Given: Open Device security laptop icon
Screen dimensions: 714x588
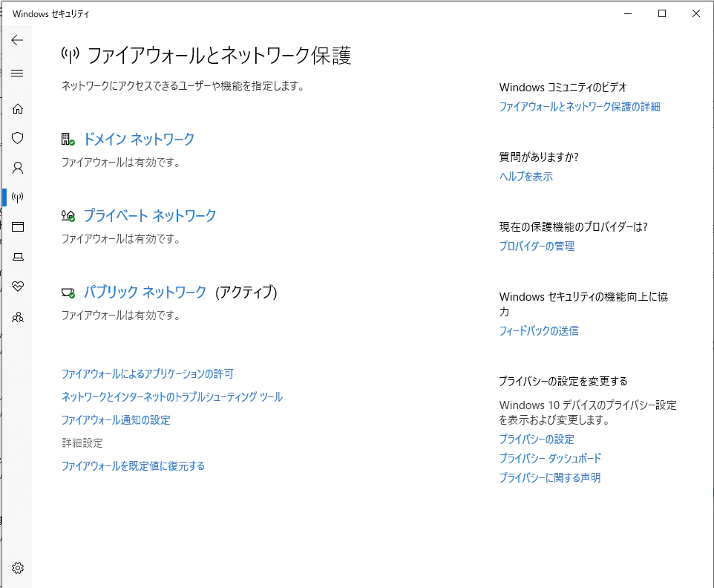Looking at the screenshot, I should tap(18, 257).
